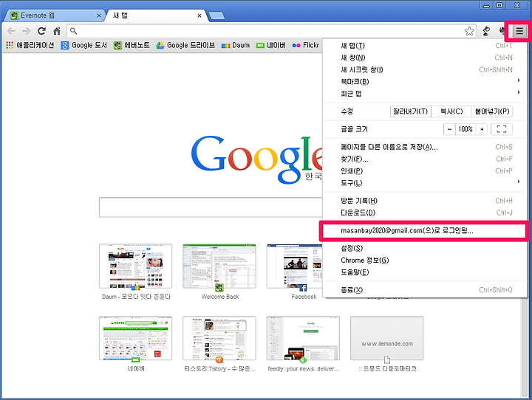Bookmark this page with the star icon
The height and width of the screenshot is (400, 532).
tap(469, 31)
